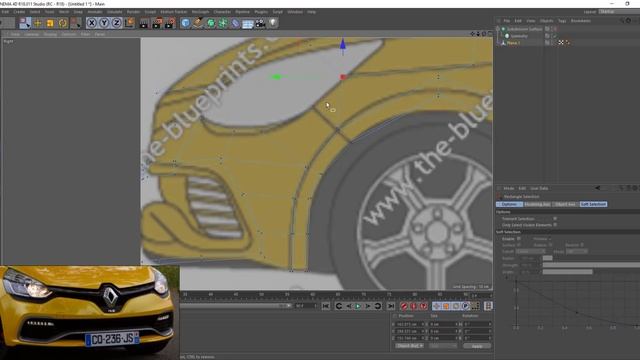640x360 pixels.
Task: Toggle Tolerant Selection checkbox
Action: pyautogui.click(x=555, y=219)
